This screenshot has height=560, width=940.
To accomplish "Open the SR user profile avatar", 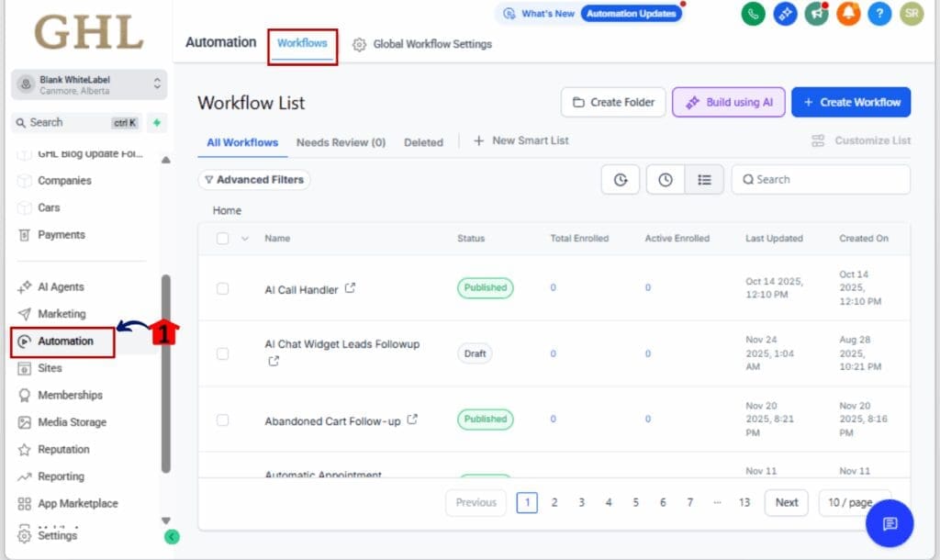I will tap(912, 13).
